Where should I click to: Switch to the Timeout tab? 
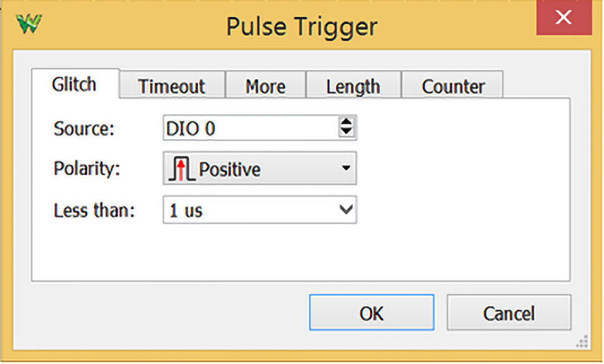tap(172, 85)
